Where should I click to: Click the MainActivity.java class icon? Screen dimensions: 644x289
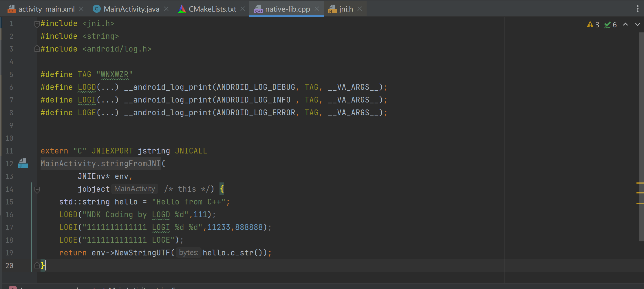click(x=96, y=9)
